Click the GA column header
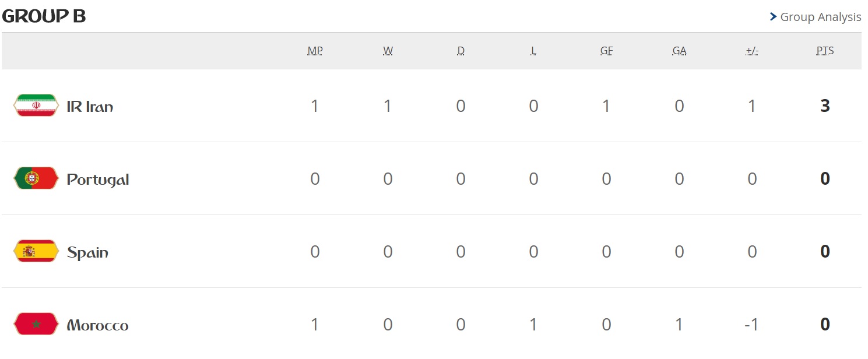 coord(679,51)
